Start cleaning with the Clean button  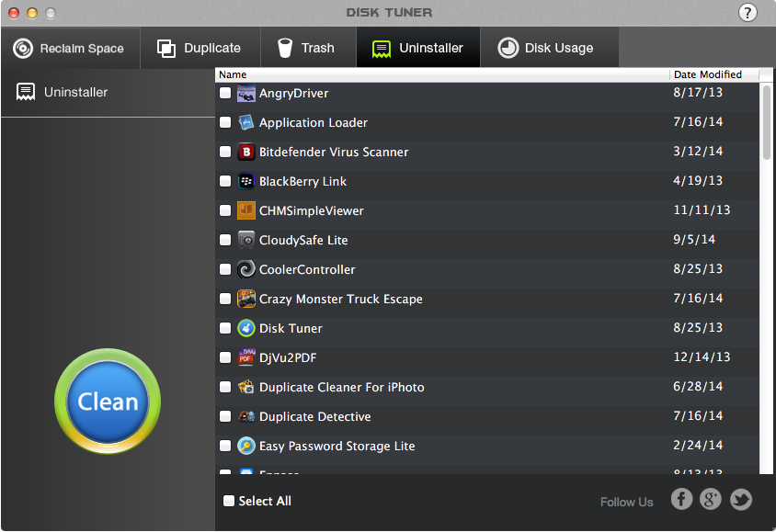[x=108, y=401]
